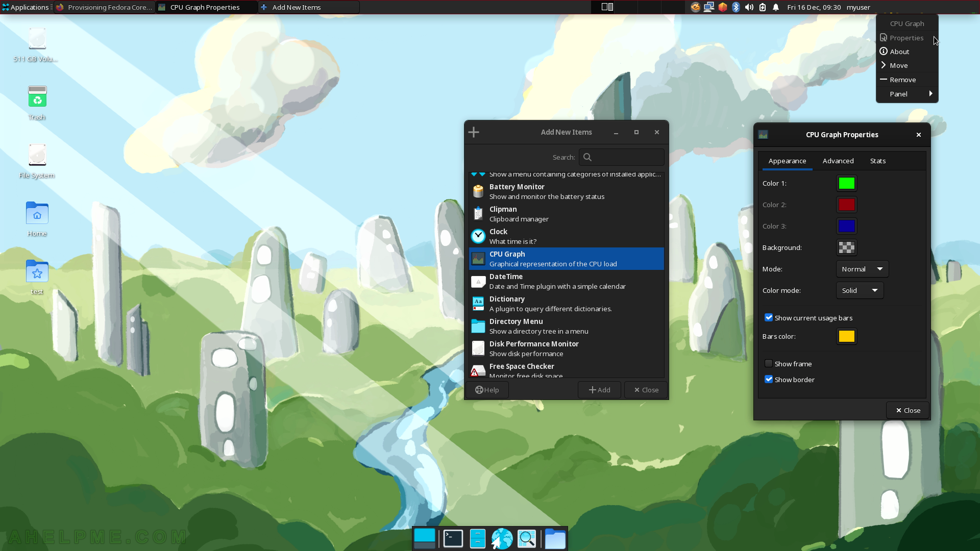Select the Free Space Checker item
This screenshot has width=980, height=551.
point(566,369)
